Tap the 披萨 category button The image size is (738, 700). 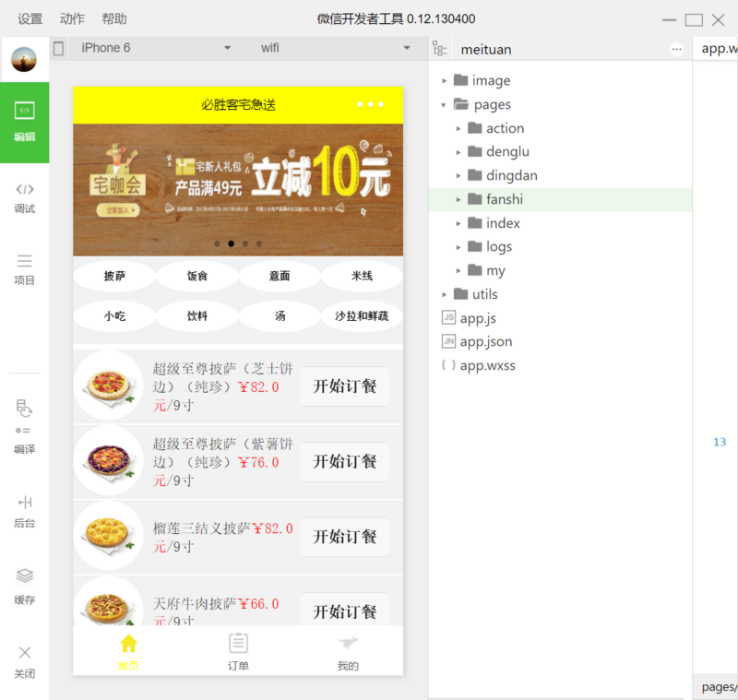[x=114, y=276]
